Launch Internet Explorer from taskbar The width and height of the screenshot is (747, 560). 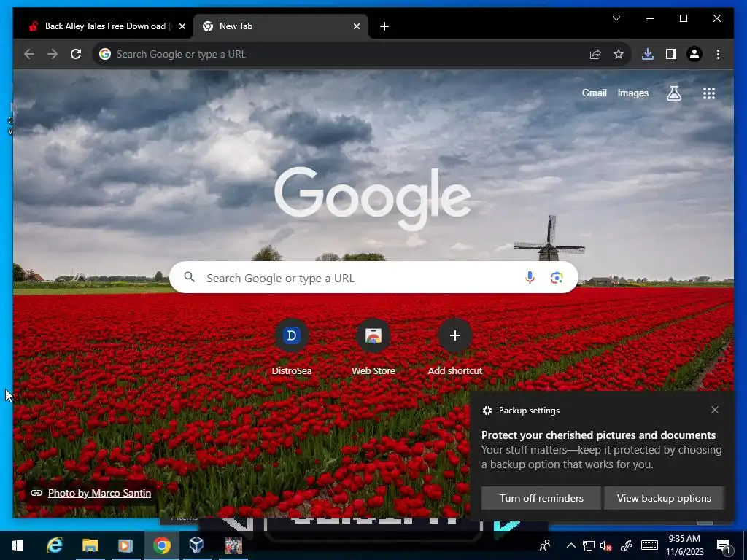click(54, 545)
